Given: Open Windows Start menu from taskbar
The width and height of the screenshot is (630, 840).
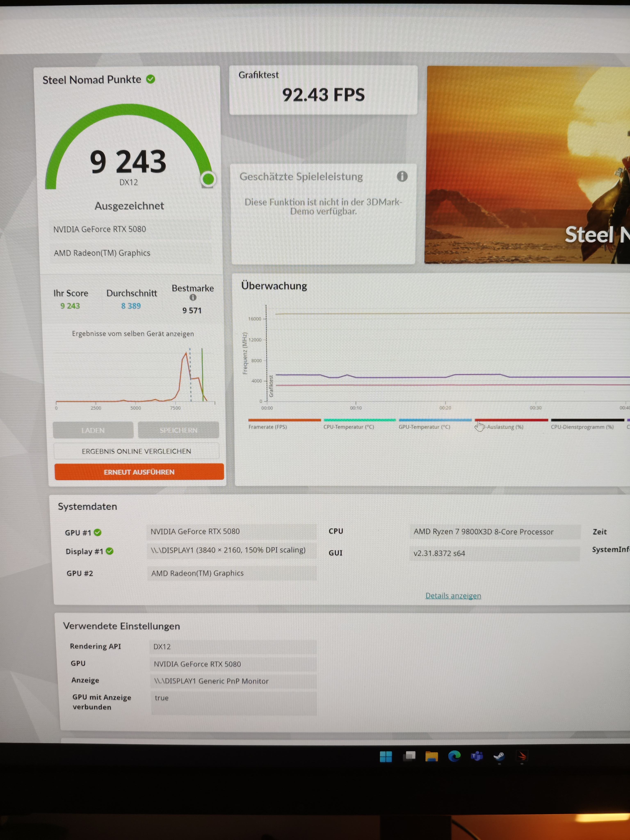Looking at the screenshot, I should point(385,757).
